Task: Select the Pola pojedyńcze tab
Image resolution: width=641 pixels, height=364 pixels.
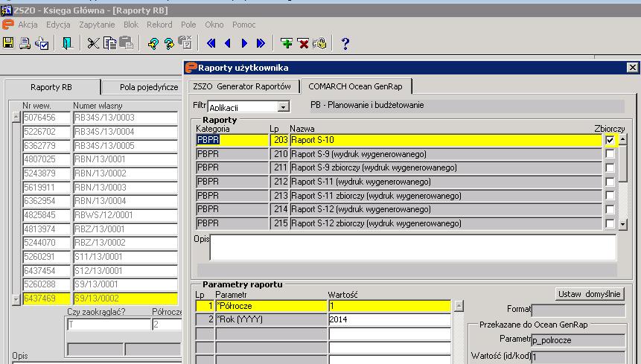Action: click(143, 87)
